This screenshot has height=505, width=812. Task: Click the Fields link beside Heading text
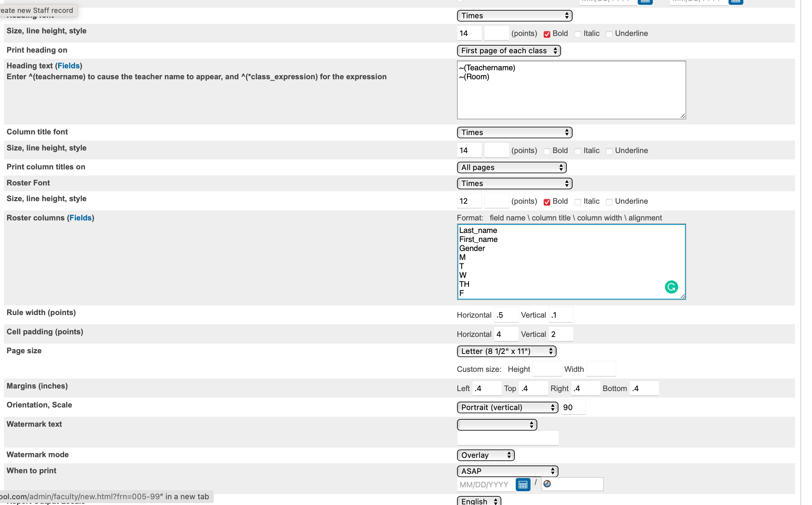pos(69,65)
